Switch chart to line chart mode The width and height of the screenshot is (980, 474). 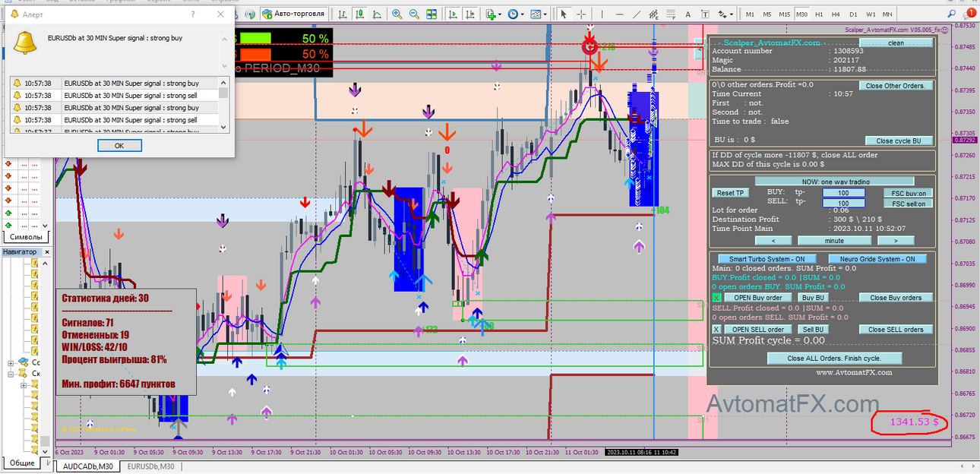pyautogui.click(x=376, y=14)
